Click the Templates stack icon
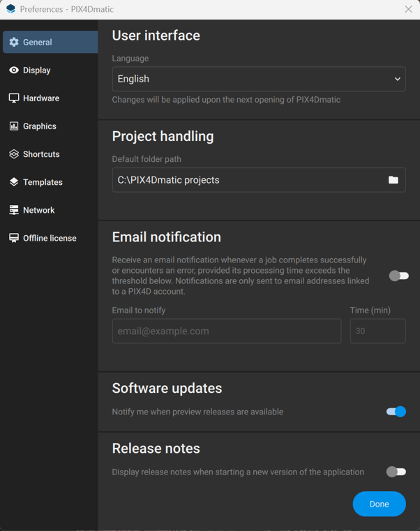The width and height of the screenshot is (420, 531). [14, 182]
